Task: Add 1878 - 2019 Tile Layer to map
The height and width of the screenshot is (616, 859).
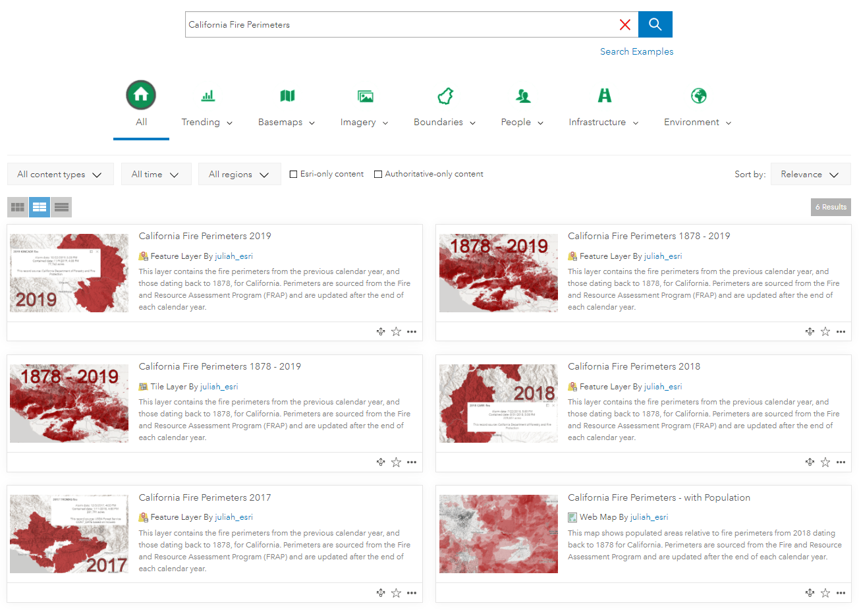Action: click(381, 462)
